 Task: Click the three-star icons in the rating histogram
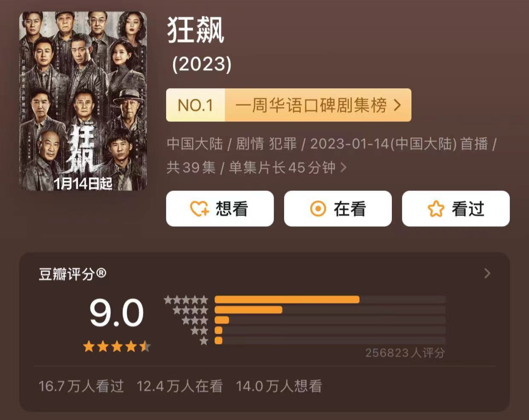[195, 320]
